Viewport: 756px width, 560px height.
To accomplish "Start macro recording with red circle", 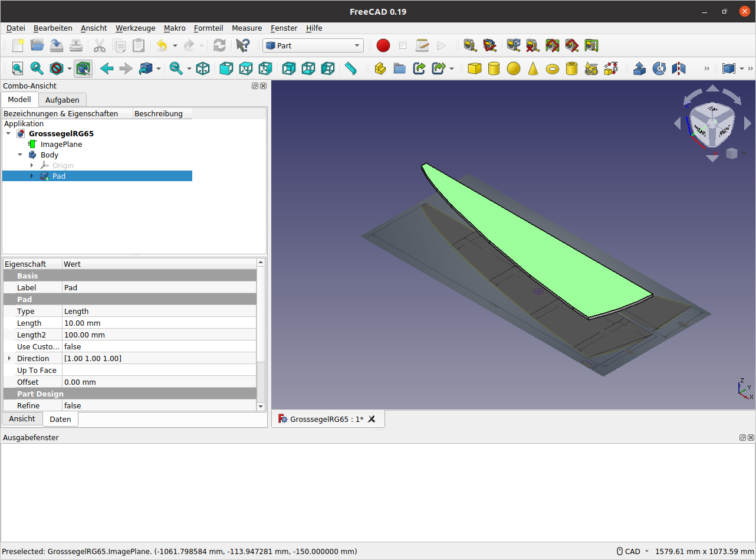I will (x=383, y=45).
